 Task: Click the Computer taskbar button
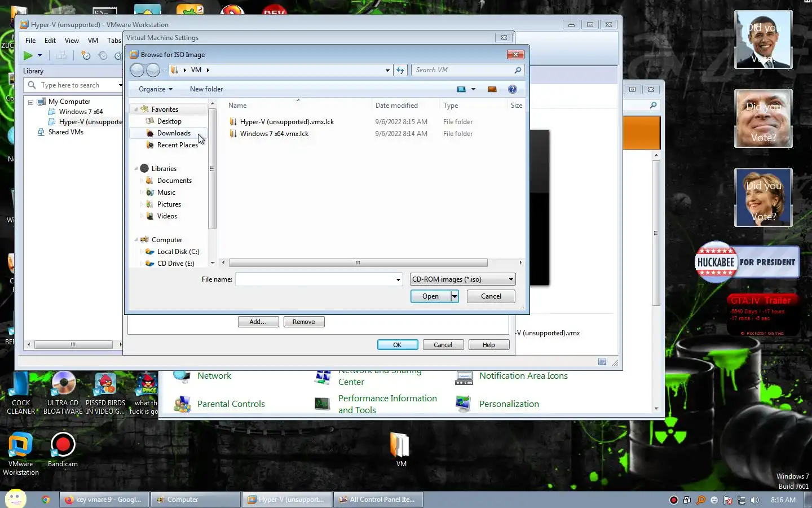tap(196, 500)
